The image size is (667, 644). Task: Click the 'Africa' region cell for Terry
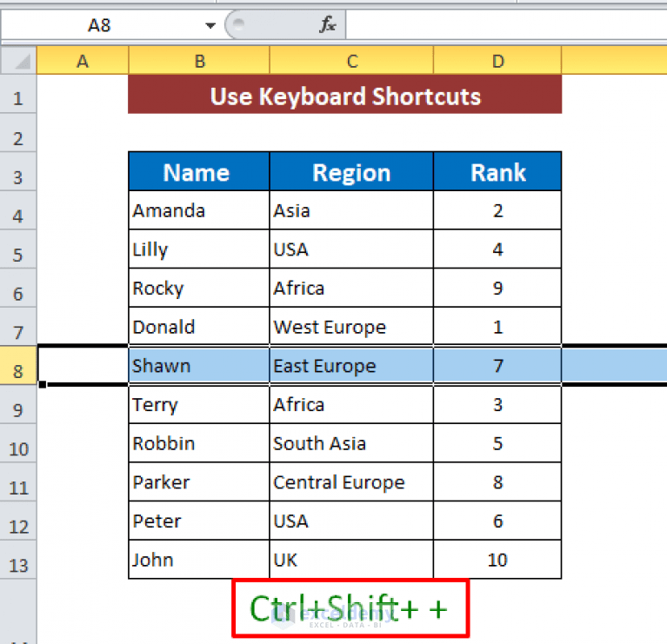pyautogui.click(x=351, y=404)
